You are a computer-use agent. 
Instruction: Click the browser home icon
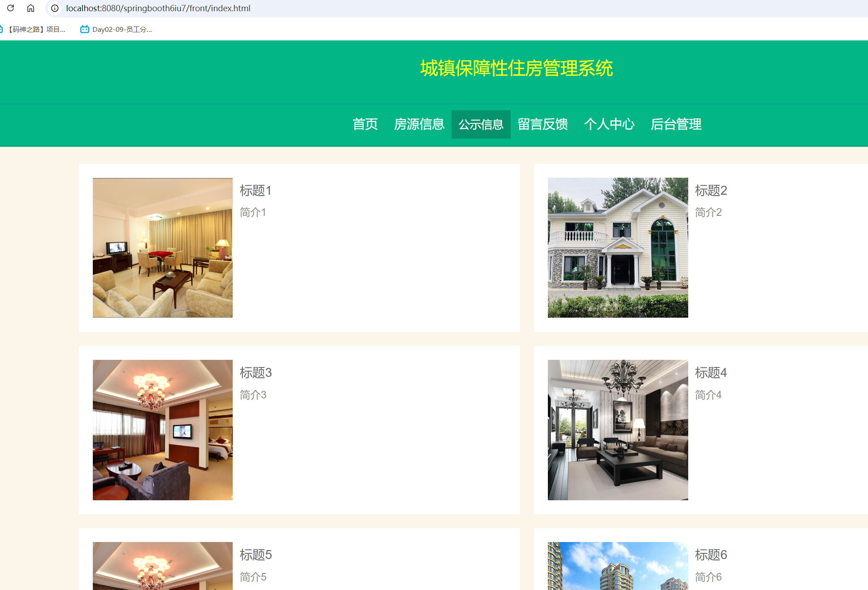[30, 8]
